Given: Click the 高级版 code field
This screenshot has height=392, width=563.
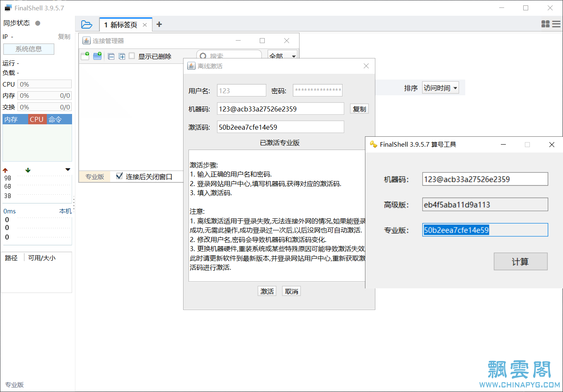Looking at the screenshot, I should 485,204.
